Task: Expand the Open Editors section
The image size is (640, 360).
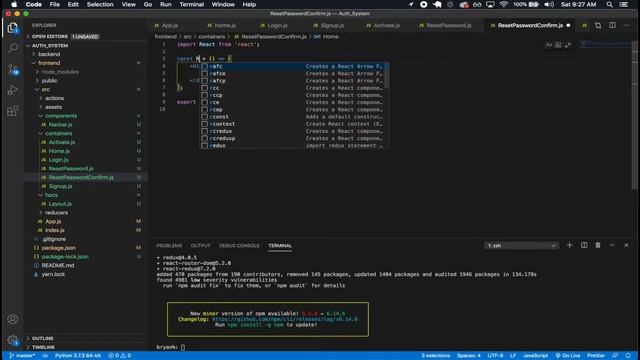Action: pos(86,36)
